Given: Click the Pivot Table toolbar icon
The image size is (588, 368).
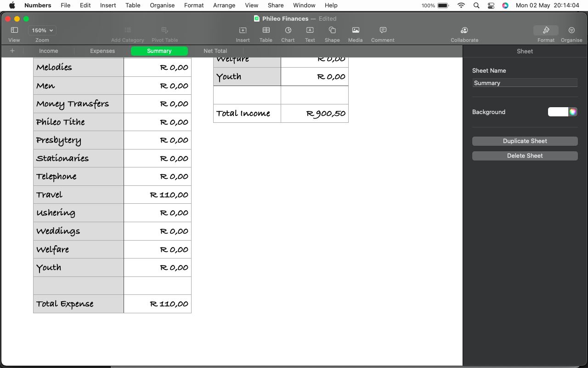Looking at the screenshot, I should coord(164,30).
